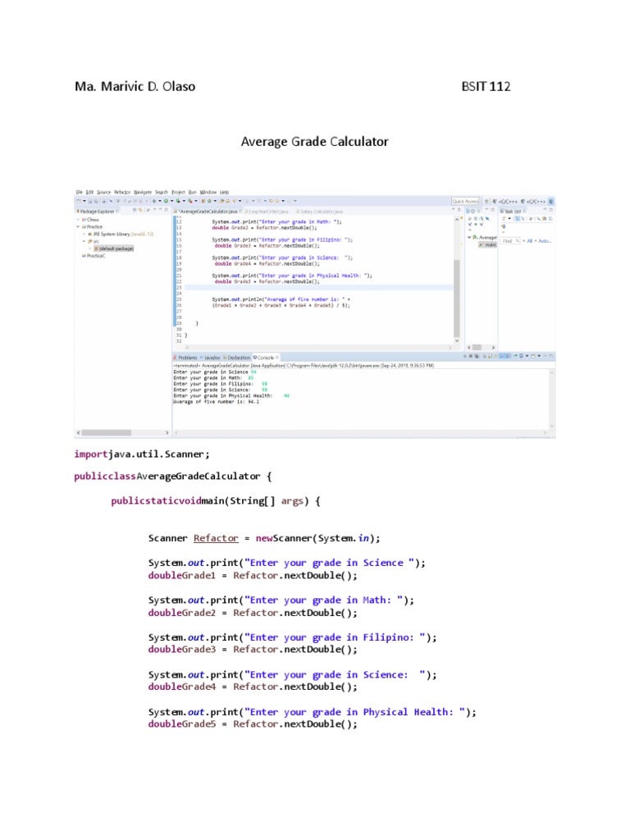Close the AverageGradeCalculator.java editor tab
The height and width of the screenshot is (840, 630).
(240, 212)
